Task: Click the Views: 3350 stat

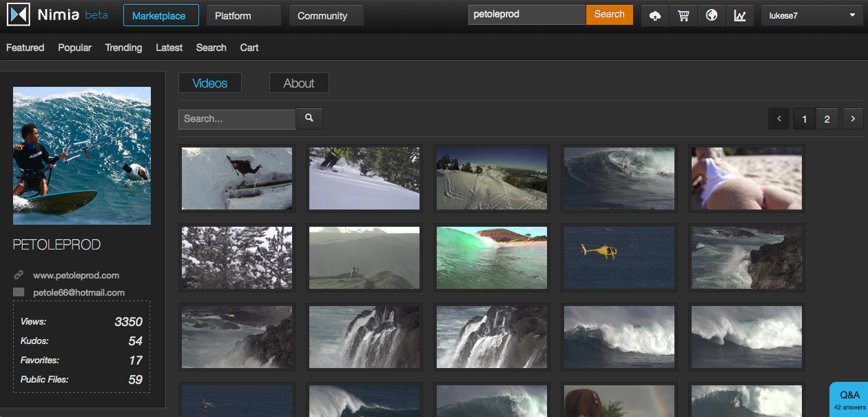Action: (x=81, y=322)
